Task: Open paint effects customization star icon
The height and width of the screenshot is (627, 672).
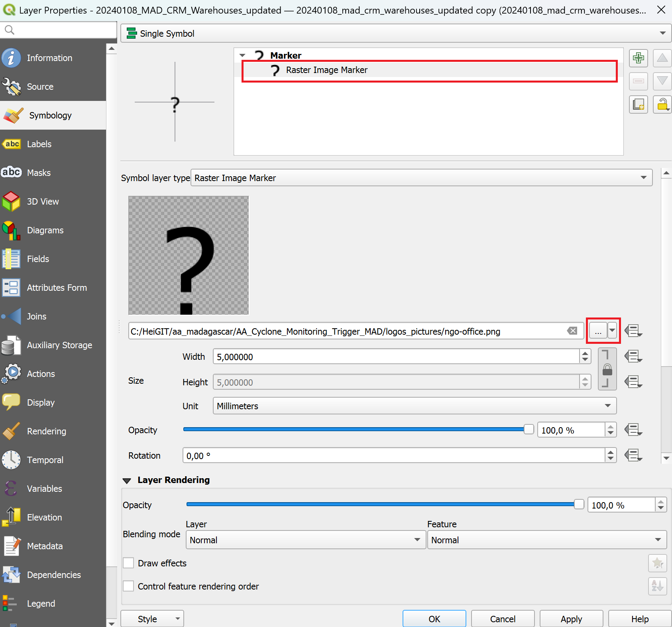Action: pyautogui.click(x=657, y=563)
